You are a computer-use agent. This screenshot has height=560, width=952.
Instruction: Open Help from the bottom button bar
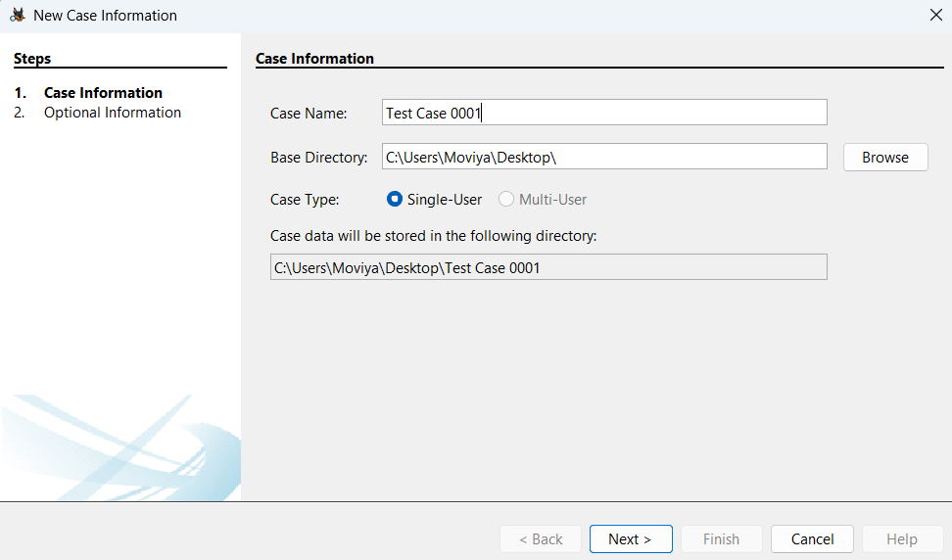click(901, 539)
